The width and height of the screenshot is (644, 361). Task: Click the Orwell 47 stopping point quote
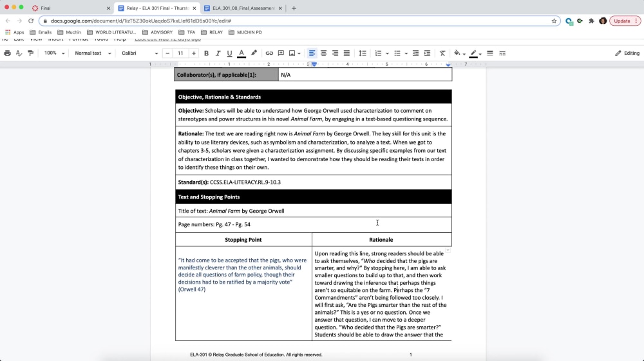pyautogui.click(x=242, y=275)
